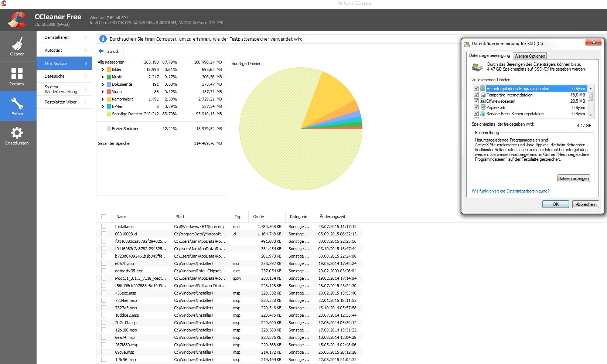Screen dimensions: 607x364
Task: Click the Pfad column header
Action: [x=200, y=217]
